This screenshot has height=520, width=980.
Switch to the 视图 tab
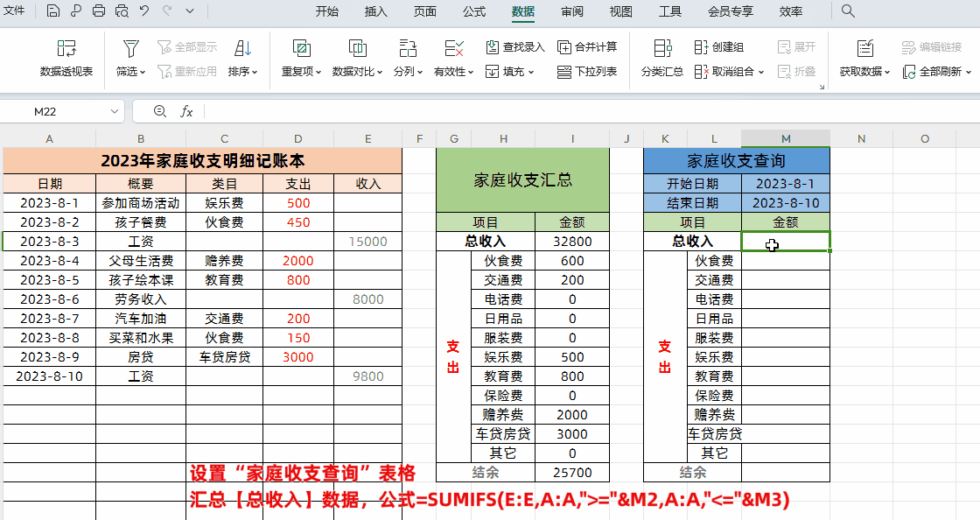(x=620, y=11)
